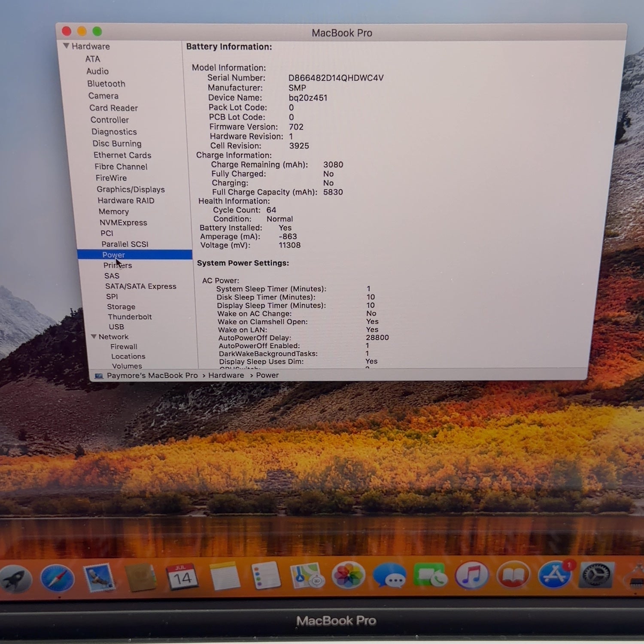Collapse the Hardware section triangle
Viewport: 644px width, 644px height.
pos(66,46)
